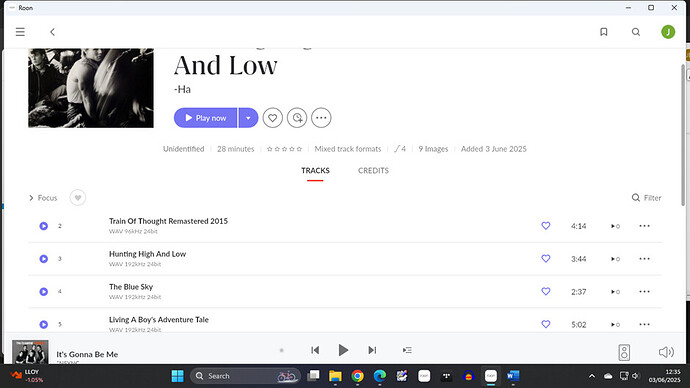Toggle the favorites heart filter next to Focus
The image size is (690, 388).
coord(78,198)
